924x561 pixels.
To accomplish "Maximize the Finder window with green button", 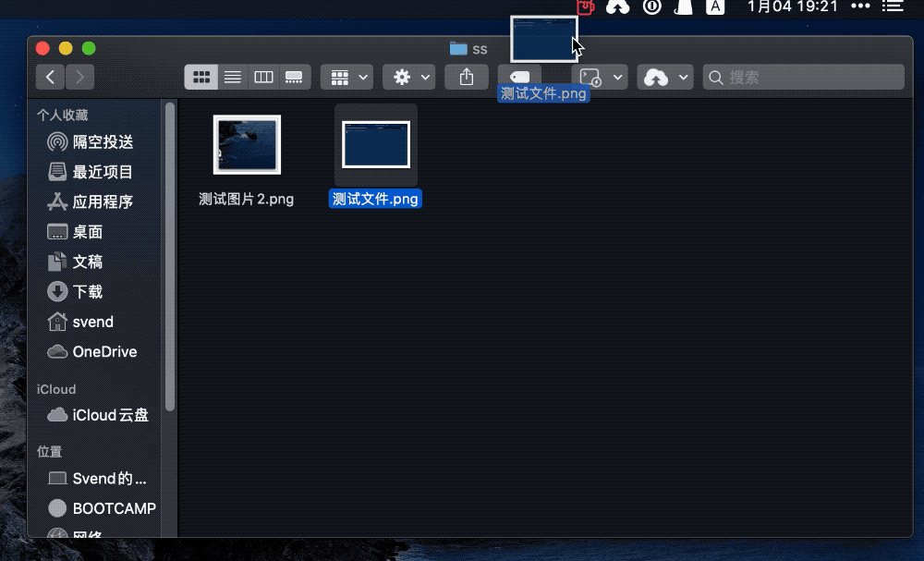I will click(89, 48).
